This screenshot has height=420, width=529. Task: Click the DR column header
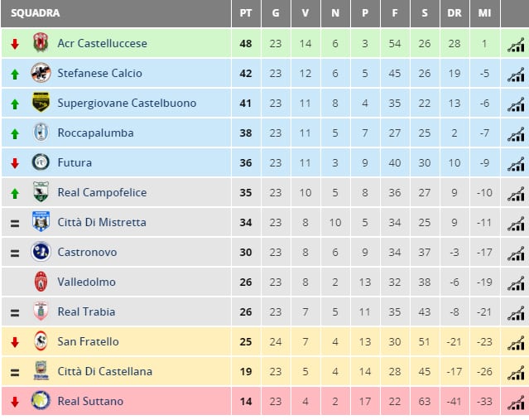pyautogui.click(x=454, y=13)
